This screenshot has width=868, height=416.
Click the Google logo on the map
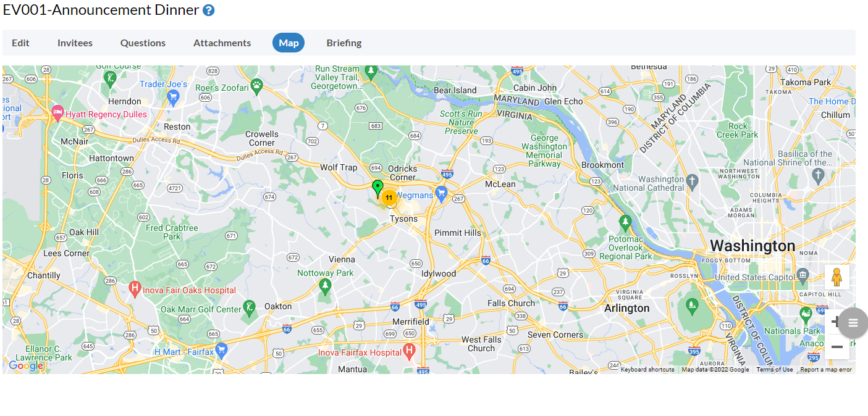tap(26, 365)
